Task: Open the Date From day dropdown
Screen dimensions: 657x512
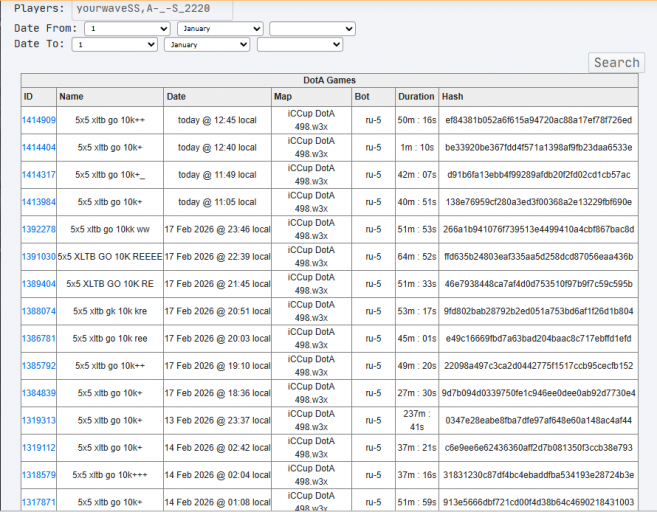Action: [127, 28]
